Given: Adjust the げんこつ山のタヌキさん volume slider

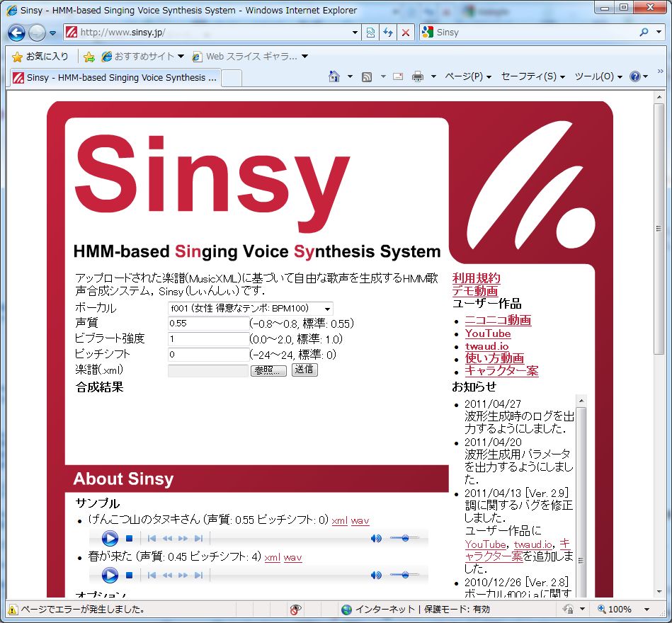Looking at the screenshot, I should [x=404, y=538].
